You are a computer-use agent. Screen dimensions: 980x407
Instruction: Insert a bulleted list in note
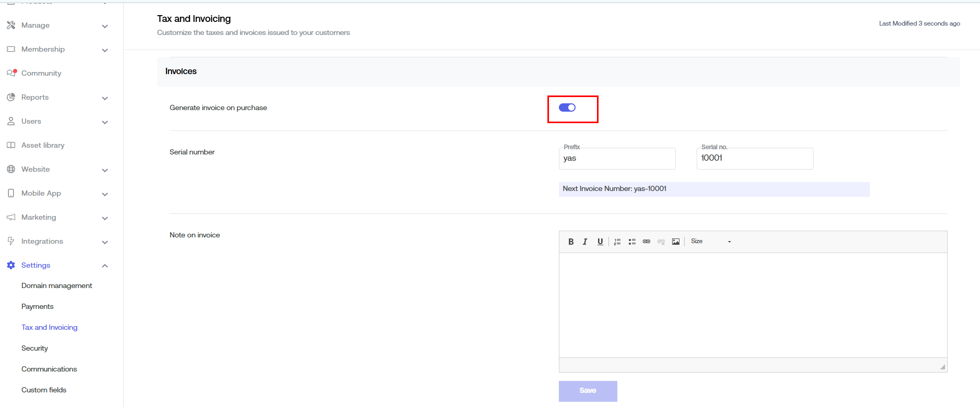(x=632, y=242)
